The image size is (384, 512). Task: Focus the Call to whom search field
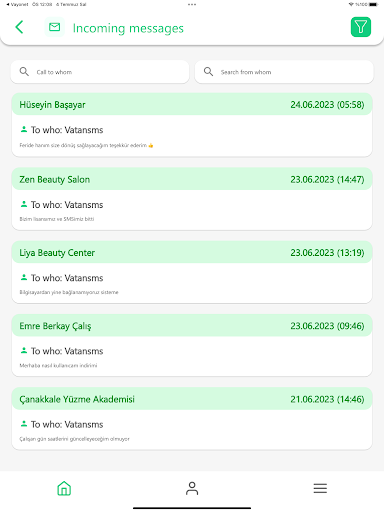[100, 72]
